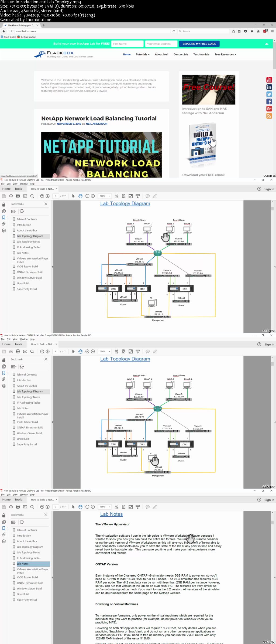
Task: Click the pen sign icon in Lab Notes Acrobat window
Action: 155,507
